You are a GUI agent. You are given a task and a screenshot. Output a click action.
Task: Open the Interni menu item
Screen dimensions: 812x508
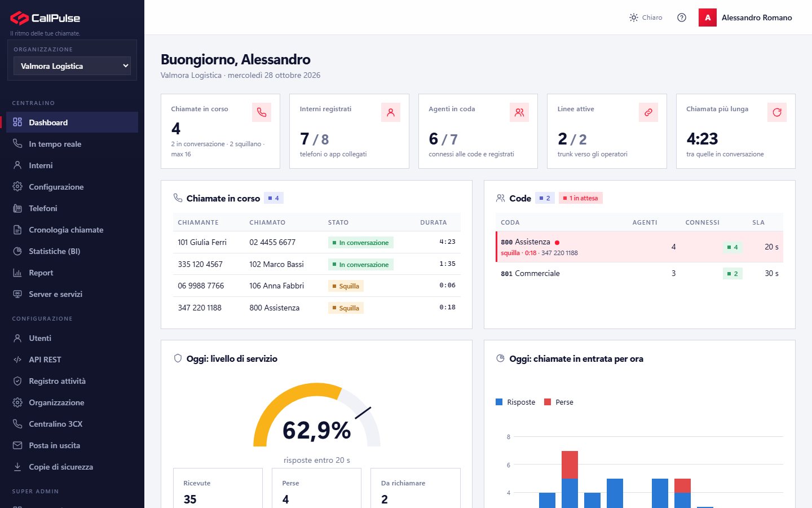point(72,165)
